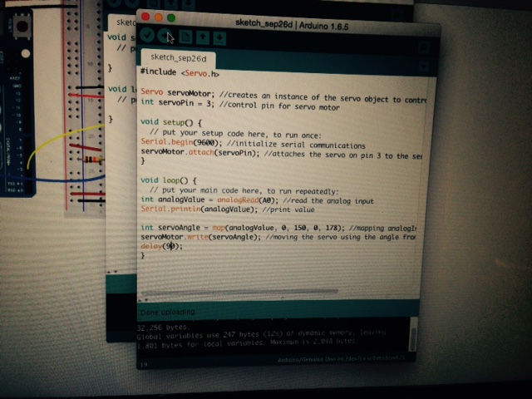Click the '#include <Servo.h>' line
Image resolution: width=532 pixels, height=399 pixels.
pyautogui.click(x=180, y=72)
